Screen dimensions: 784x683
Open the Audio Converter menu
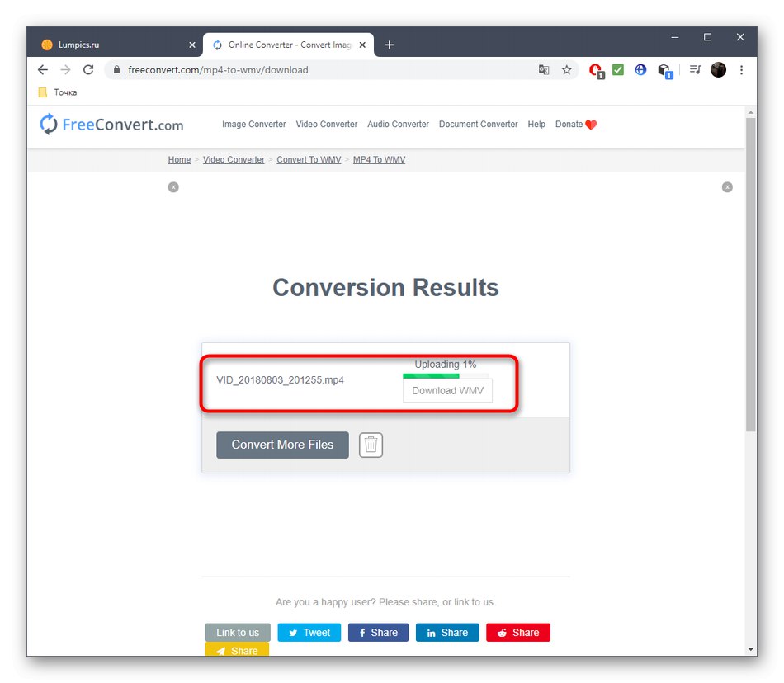click(398, 125)
